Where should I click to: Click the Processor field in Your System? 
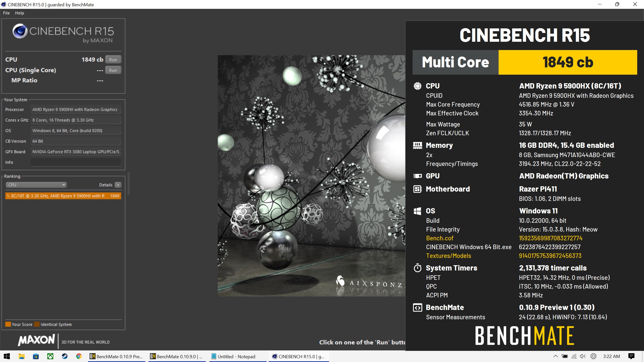tap(76, 110)
